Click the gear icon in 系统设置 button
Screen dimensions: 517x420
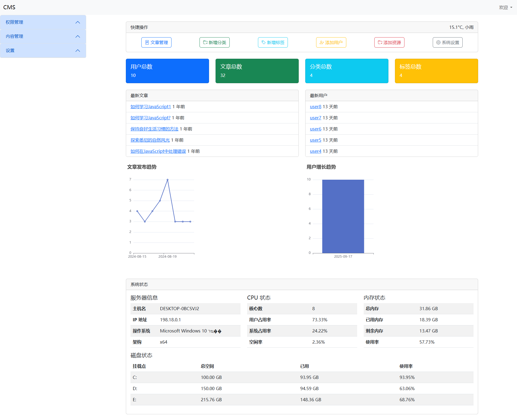pyautogui.click(x=438, y=42)
